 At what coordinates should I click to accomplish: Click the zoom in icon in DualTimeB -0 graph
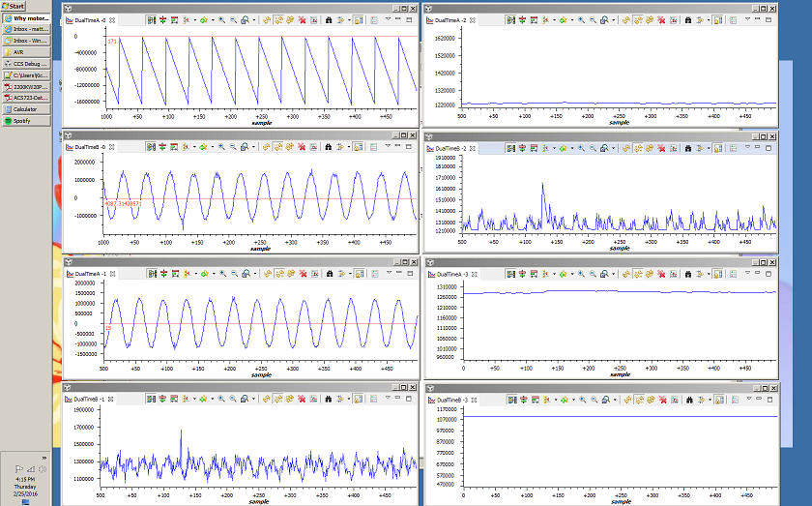tap(221, 147)
